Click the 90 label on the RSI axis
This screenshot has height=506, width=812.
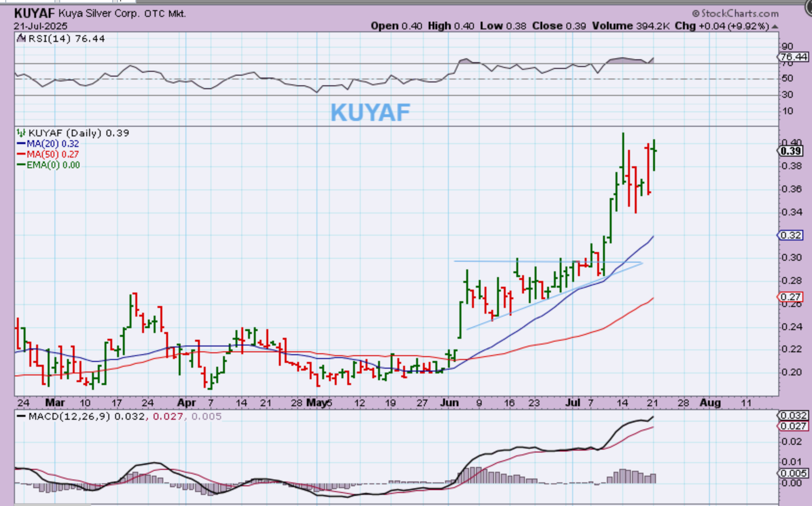pos(787,46)
